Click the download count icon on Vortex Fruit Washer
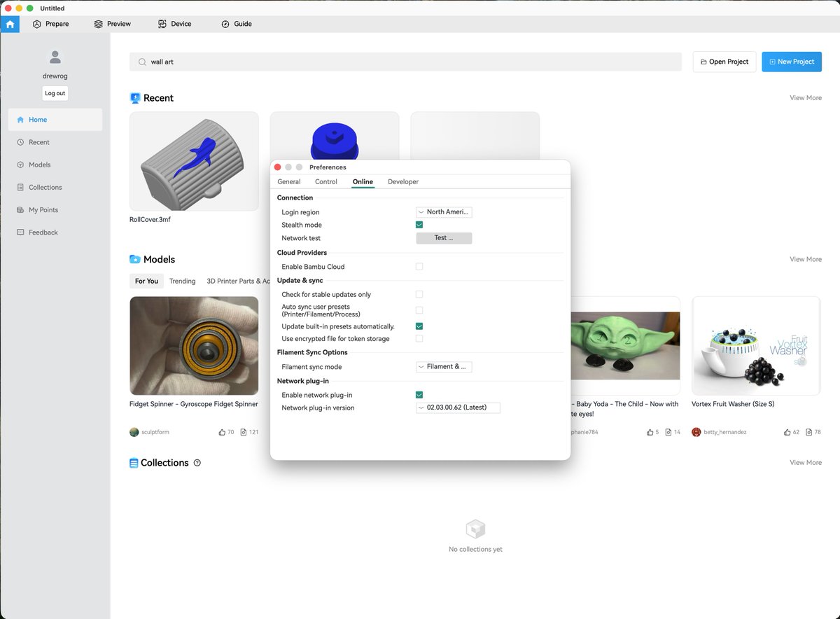 (x=808, y=432)
